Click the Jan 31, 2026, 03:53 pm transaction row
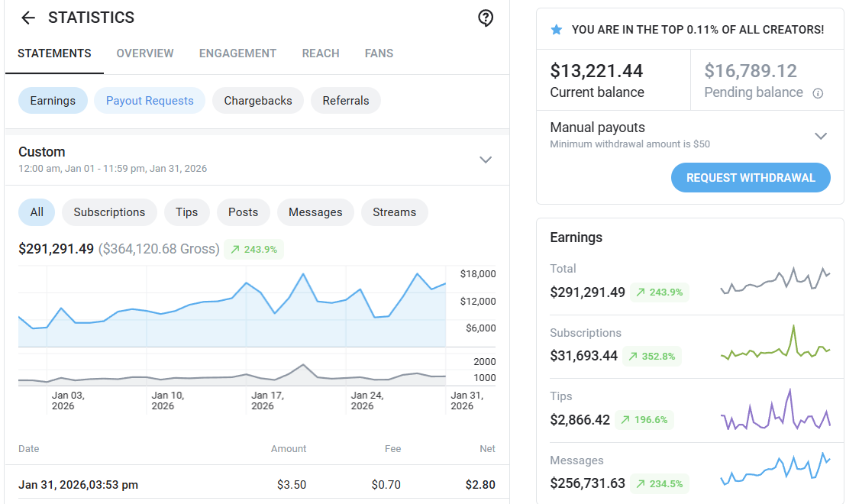846x504 pixels. coord(257,485)
